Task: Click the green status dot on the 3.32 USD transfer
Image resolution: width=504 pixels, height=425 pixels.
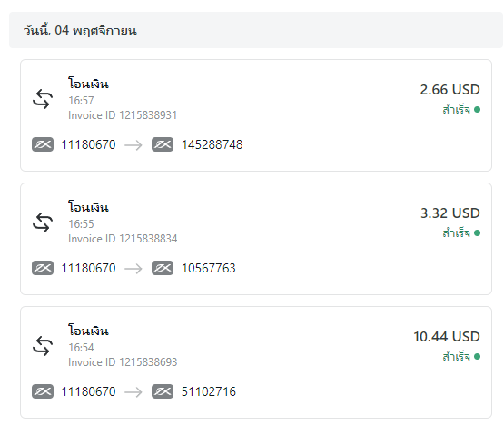Action: [477, 233]
